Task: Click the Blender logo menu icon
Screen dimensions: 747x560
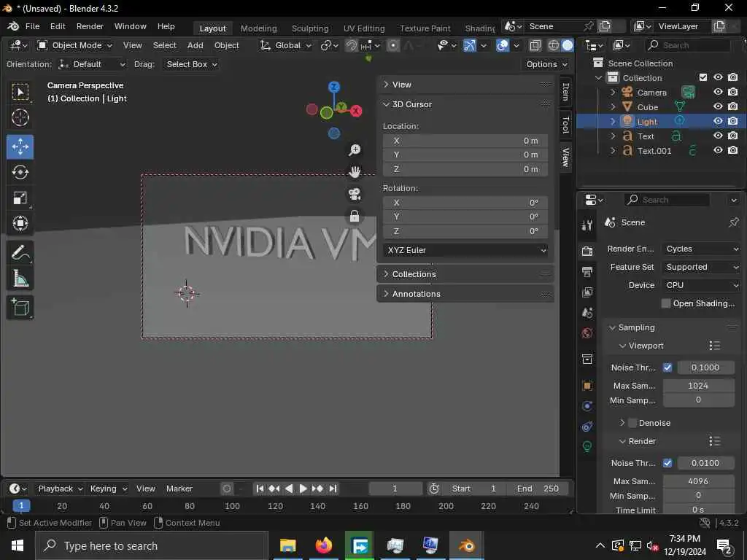Action: coord(13,26)
